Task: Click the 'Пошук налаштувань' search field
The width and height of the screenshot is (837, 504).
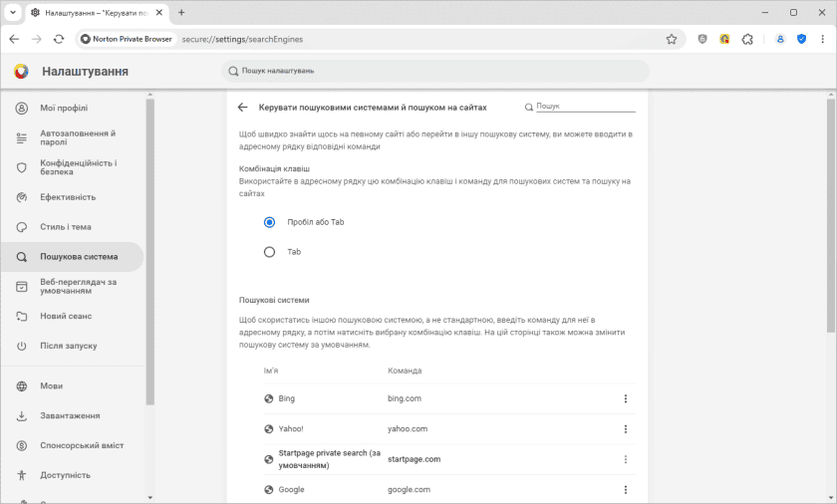Action: [435, 72]
